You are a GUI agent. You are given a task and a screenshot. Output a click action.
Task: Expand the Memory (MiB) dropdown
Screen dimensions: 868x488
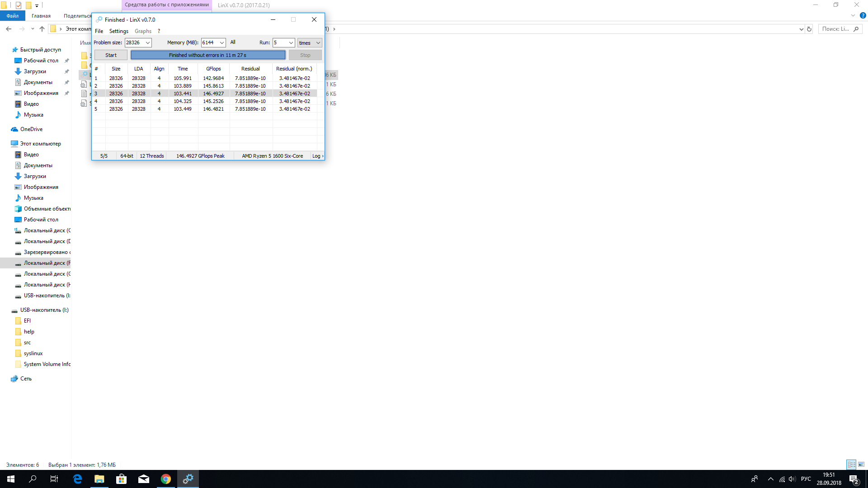pyautogui.click(x=222, y=43)
